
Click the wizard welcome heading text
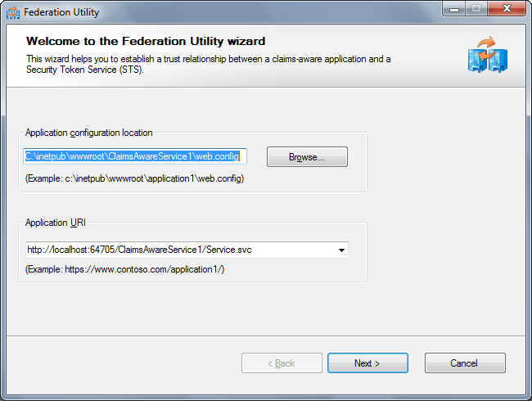tap(146, 41)
